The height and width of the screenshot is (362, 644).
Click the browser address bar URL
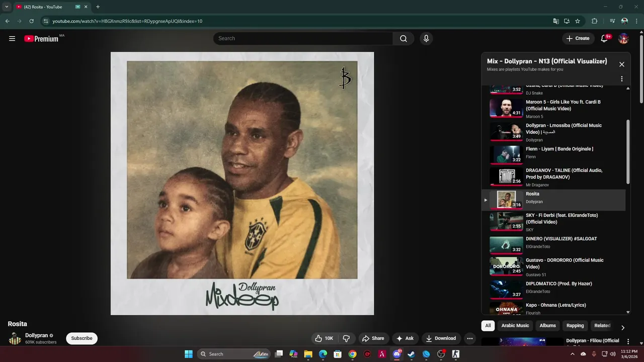[127, 21]
